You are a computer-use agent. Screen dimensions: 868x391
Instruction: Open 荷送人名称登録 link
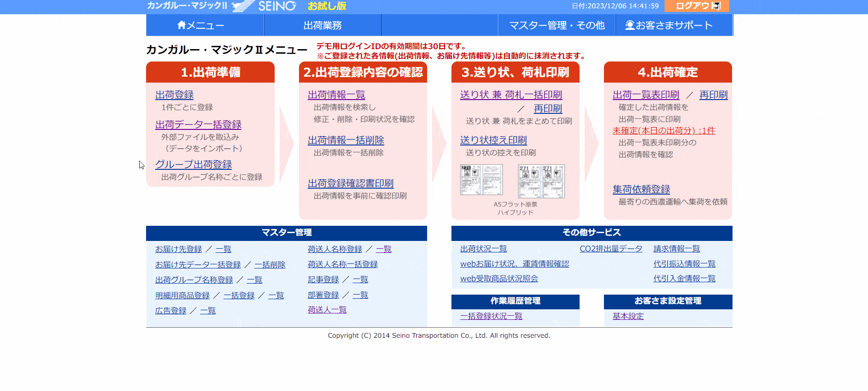pyautogui.click(x=335, y=249)
